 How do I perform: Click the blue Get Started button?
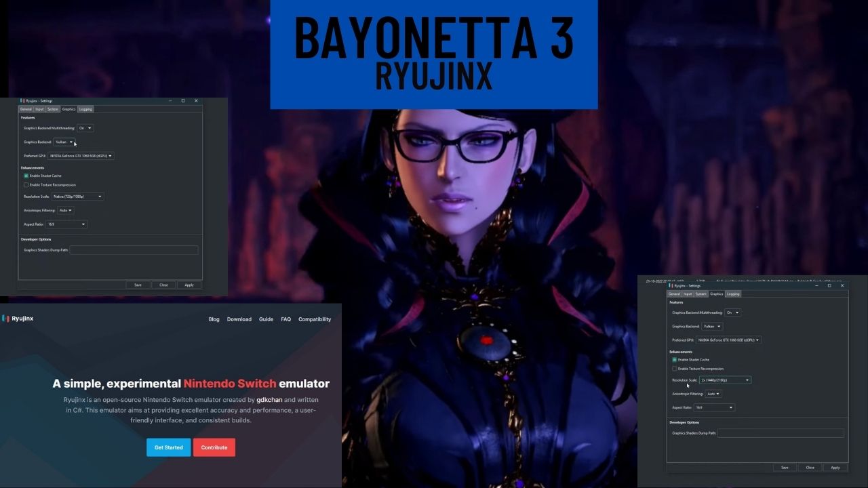click(168, 447)
